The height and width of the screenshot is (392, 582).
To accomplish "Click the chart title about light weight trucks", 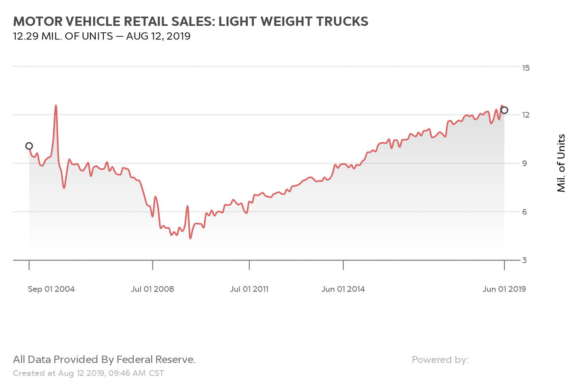I will tap(190, 21).
